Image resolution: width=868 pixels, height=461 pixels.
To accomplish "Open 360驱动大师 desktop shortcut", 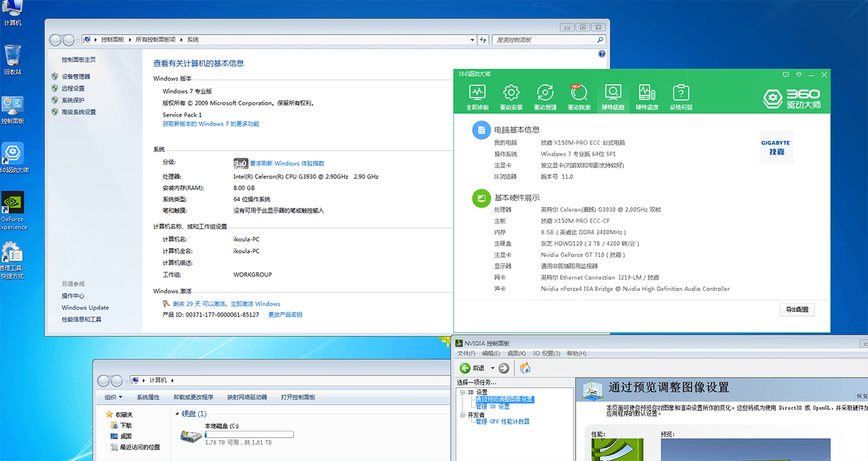I will (x=12, y=157).
